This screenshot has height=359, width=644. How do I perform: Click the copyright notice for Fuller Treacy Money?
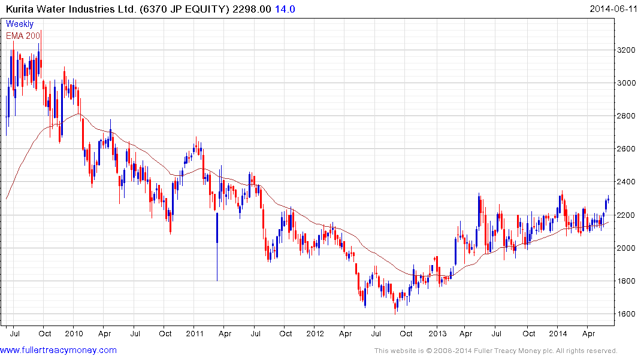pyautogui.click(x=496, y=351)
